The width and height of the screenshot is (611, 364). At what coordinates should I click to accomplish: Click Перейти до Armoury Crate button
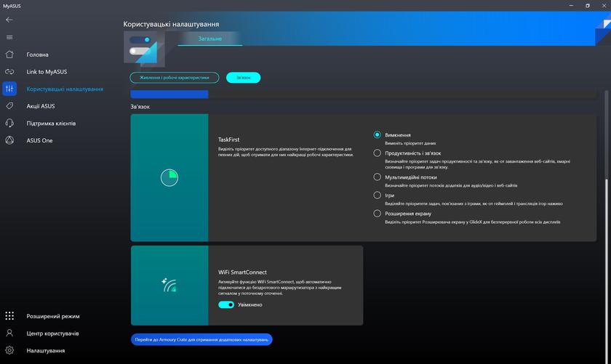pos(201,339)
